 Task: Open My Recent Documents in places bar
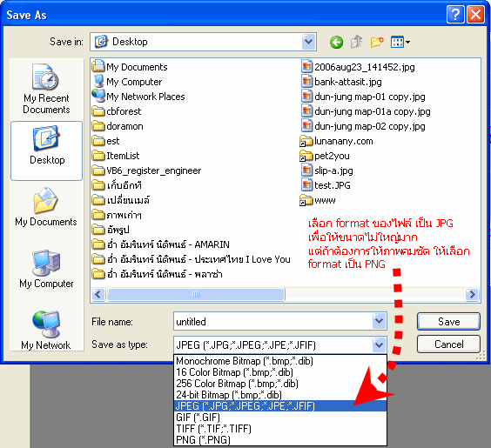[46, 89]
